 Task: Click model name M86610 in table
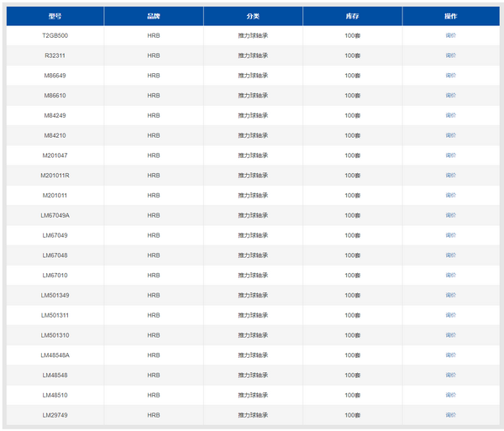click(55, 95)
